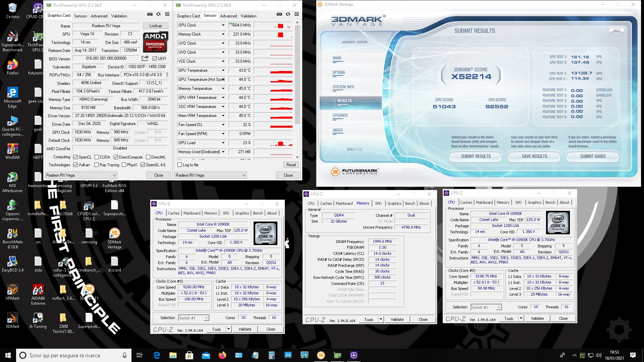Click the BIOS export share icon
644x362 pixels.
pos(145,58)
